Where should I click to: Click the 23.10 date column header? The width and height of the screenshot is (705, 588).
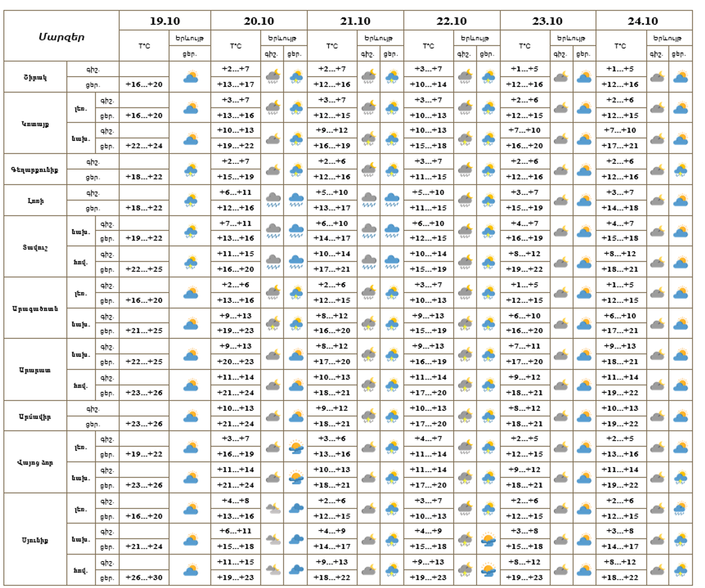[x=547, y=21]
